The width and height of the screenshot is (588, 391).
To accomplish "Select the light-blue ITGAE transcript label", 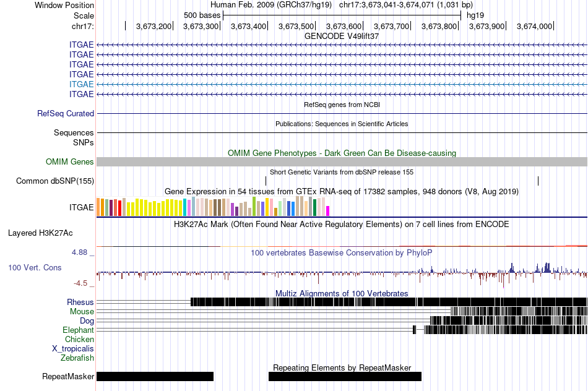I will [81, 84].
